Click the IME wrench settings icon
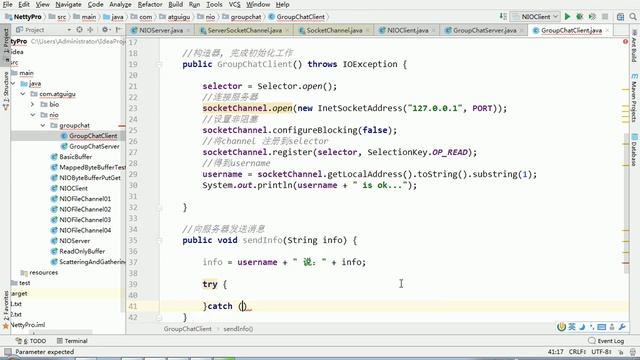 pyautogui.click(x=622, y=327)
